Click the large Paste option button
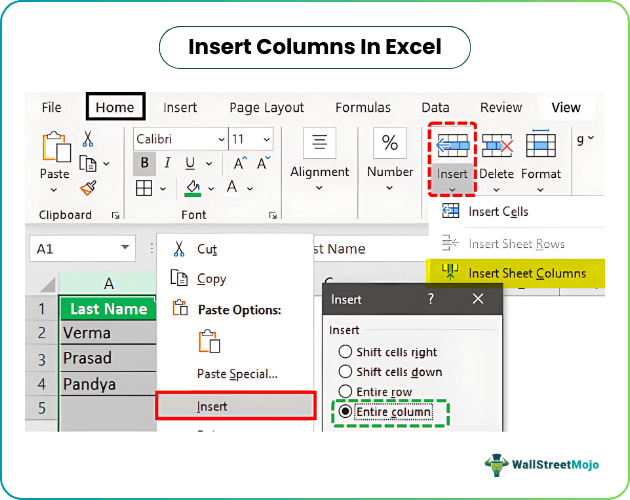This screenshot has width=630, height=500. [209, 341]
